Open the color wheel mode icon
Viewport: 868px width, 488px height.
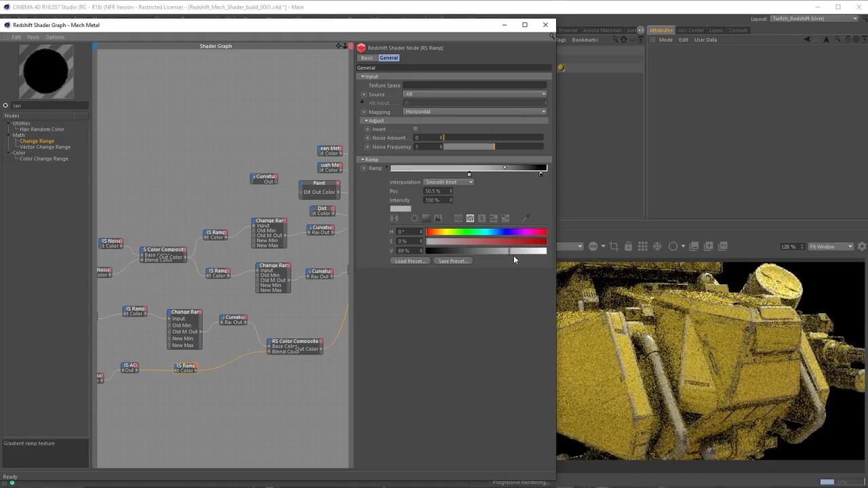(414, 218)
